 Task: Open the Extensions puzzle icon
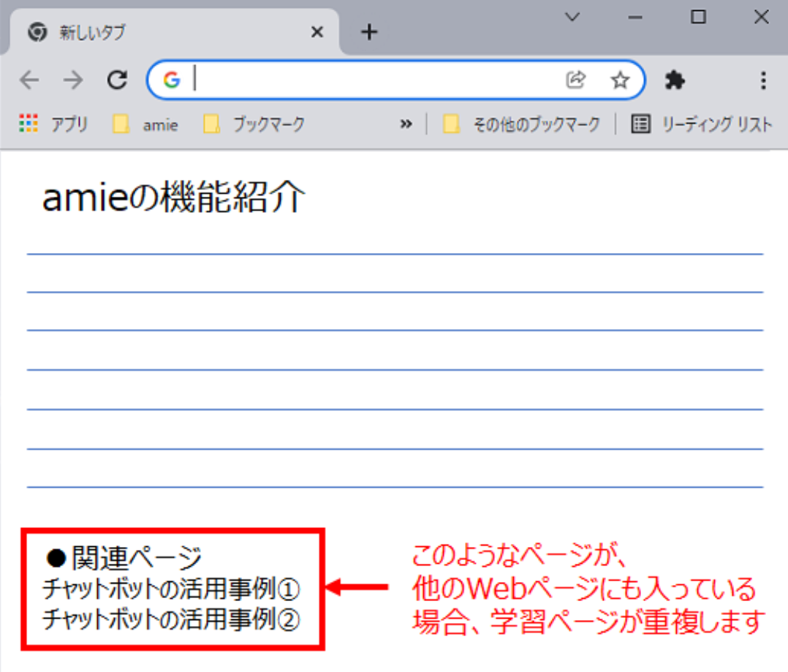pos(675,80)
